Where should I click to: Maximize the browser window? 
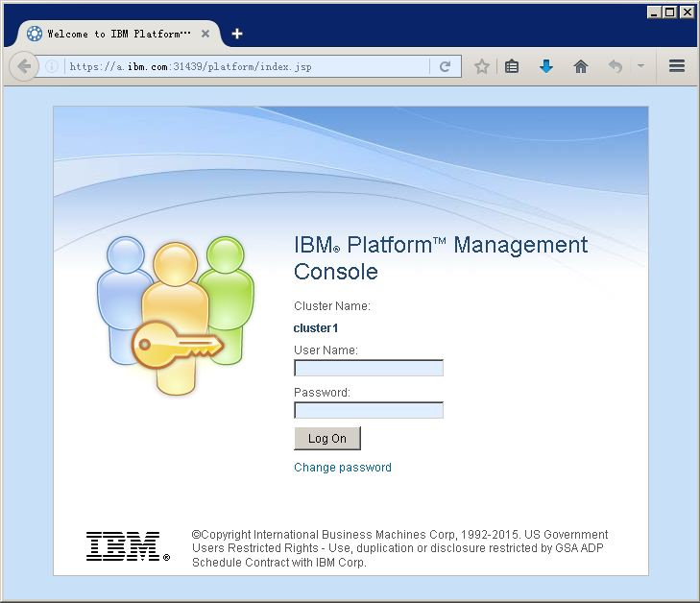tap(670, 12)
